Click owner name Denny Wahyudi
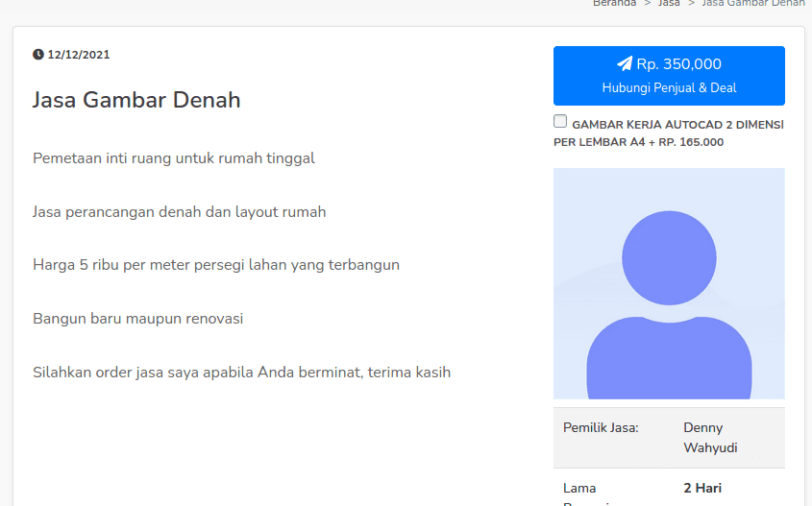 tap(710, 438)
